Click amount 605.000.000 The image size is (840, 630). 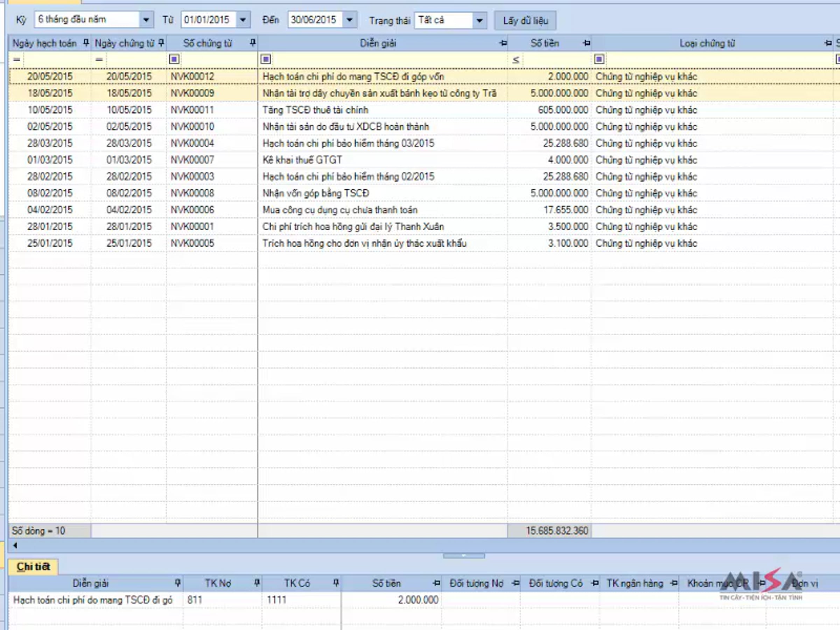[563, 110]
